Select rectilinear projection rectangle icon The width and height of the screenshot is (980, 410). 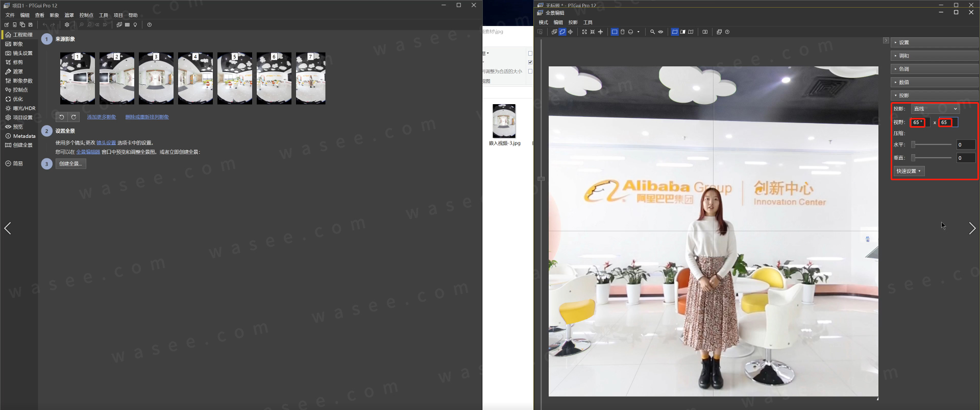(615, 32)
